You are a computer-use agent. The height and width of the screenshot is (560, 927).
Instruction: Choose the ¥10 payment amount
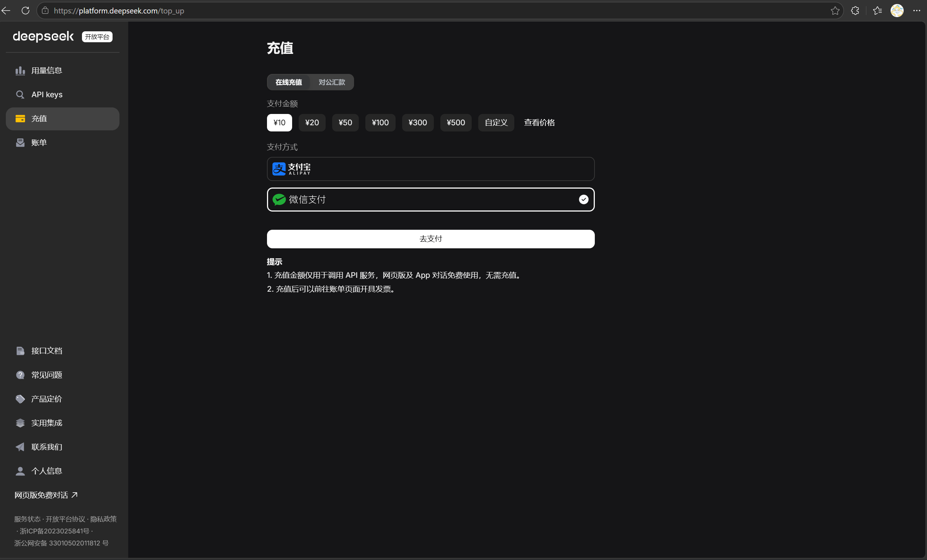pyautogui.click(x=279, y=123)
